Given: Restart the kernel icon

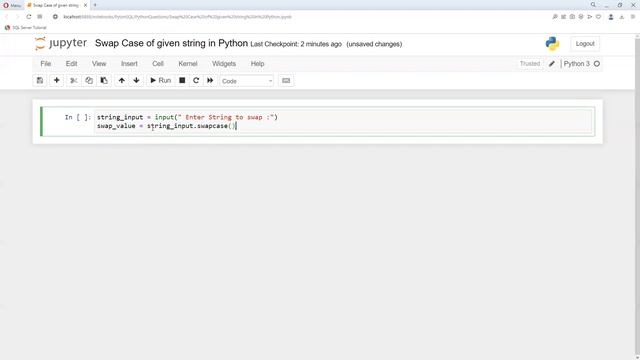Looking at the screenshot, I should click(x=196, y=80).
